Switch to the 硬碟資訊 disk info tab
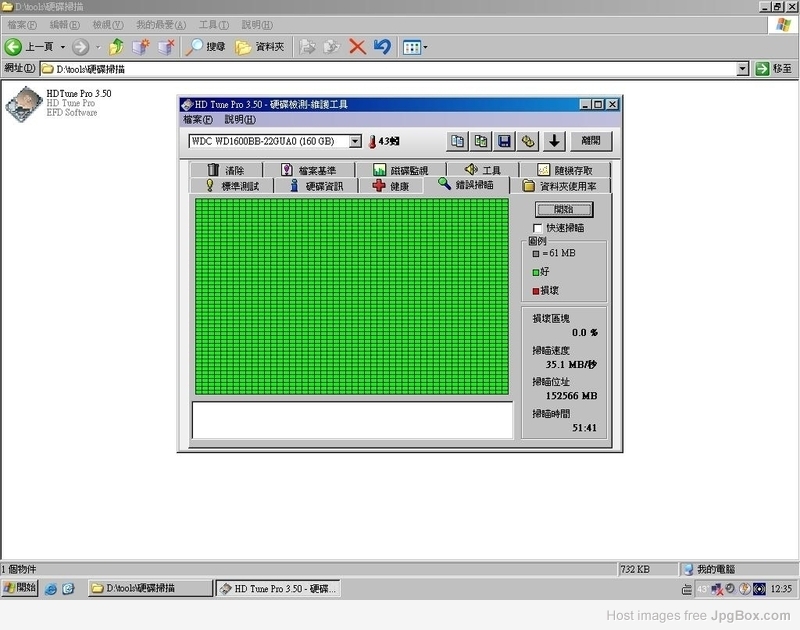The image size is (800, 630). [x=315, y=186]
